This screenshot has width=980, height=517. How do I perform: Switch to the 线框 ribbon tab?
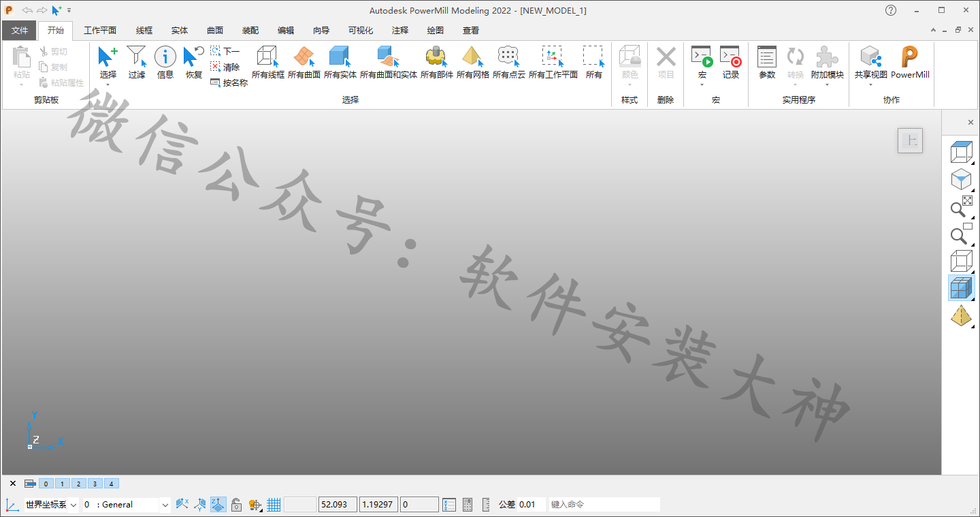click(144, 30)
